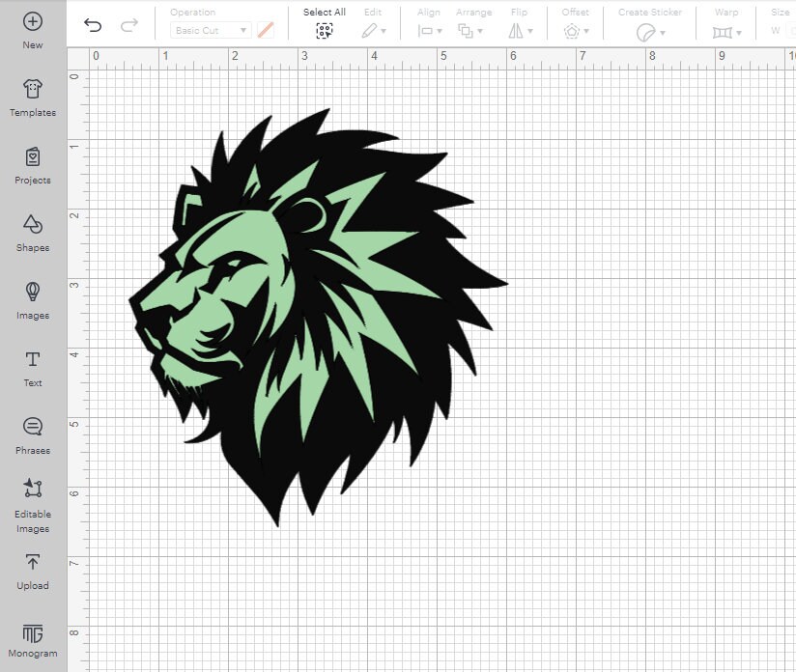796x672 pixels.
Task: Expand the Warp dropdown arrow
Action: [739, 33]
